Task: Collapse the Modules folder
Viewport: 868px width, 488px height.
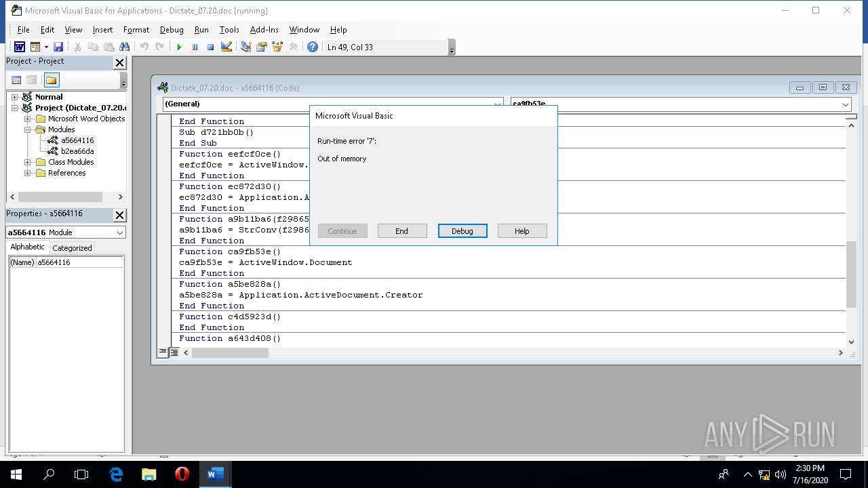Action: tap(28, 129)
